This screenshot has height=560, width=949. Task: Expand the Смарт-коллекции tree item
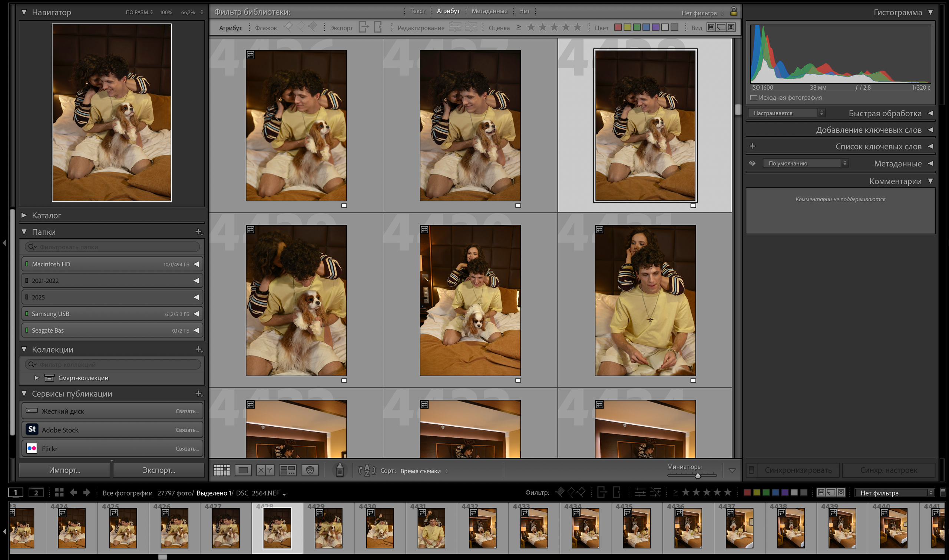[x=37, y=378]
